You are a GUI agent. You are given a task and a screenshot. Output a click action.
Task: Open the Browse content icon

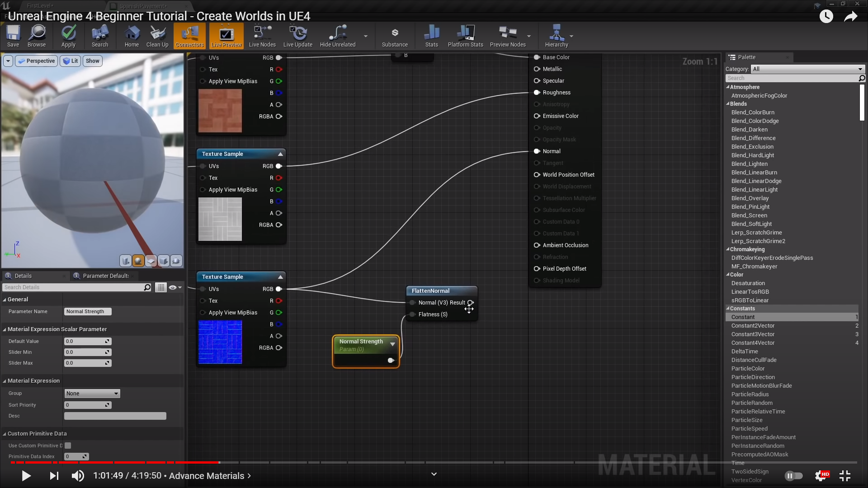pos(37,36)
